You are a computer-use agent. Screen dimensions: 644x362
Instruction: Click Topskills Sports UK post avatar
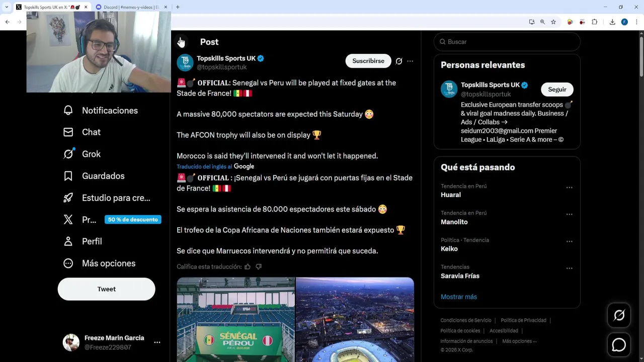point(185,62)
